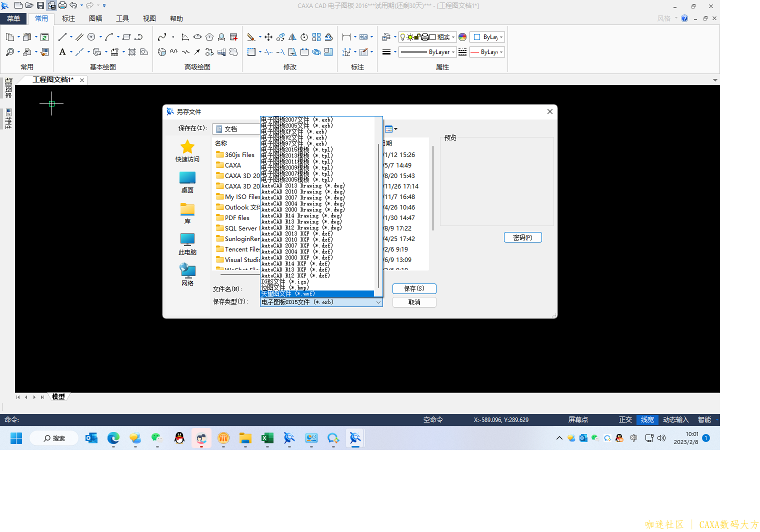760x532 pixels.
Task: Toggle 动态输入 dynamic input
Action: pyautogui.click(x=675, y=420)
